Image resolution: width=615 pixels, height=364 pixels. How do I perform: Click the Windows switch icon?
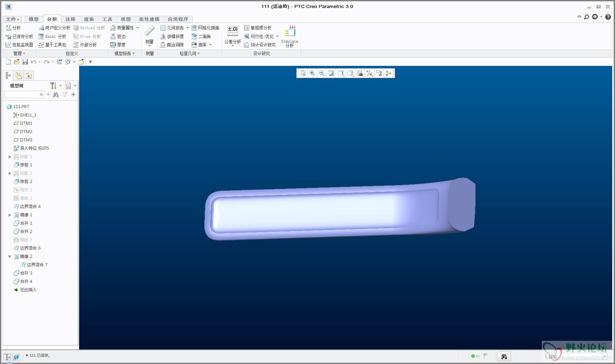(x=68, y=62)
